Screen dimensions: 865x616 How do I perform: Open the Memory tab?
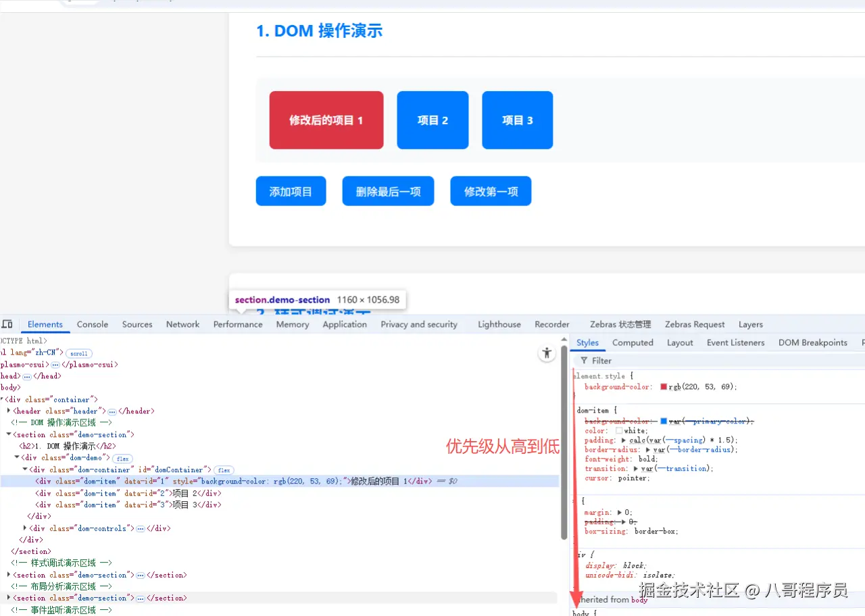[293, 324]
